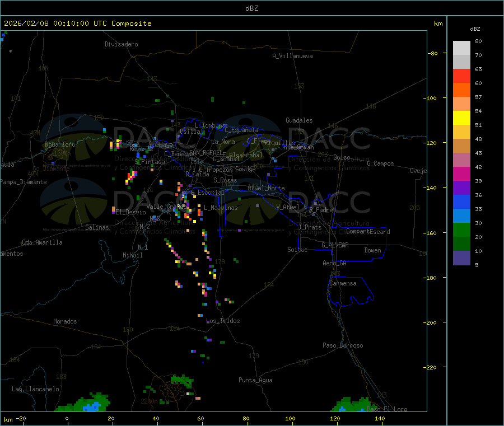This screenshot has width=504, height=426.
Task: Click the V_Atuel label
Action: tap(288, 207)
